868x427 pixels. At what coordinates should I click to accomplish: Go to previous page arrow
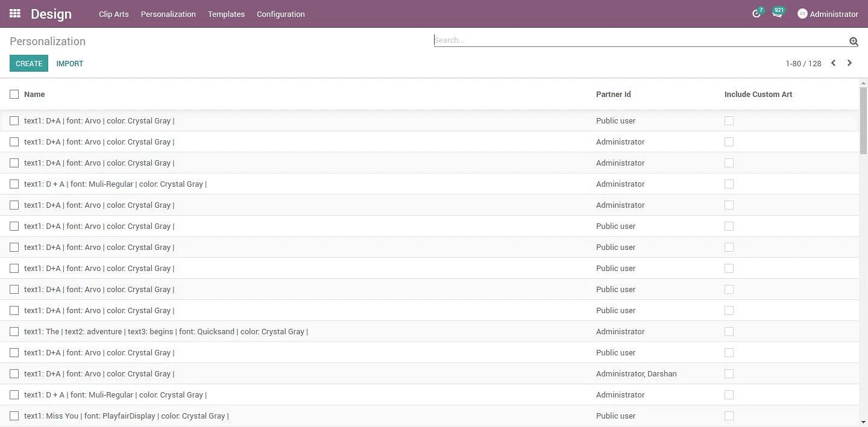pos(833,63)
